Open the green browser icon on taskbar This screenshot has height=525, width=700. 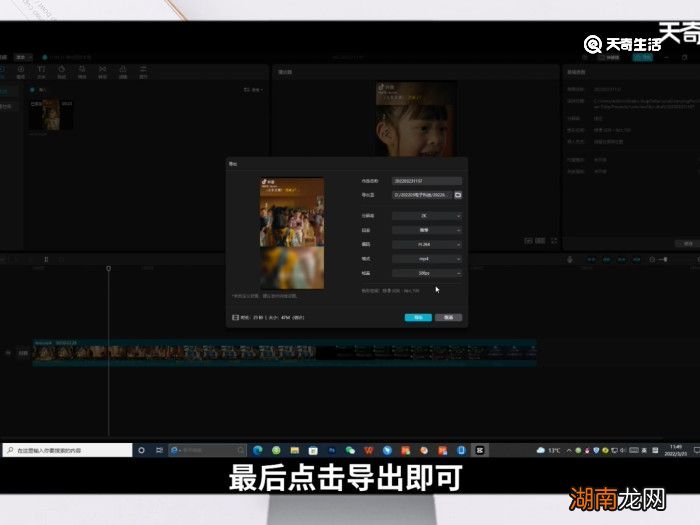(x=276, y=450)
